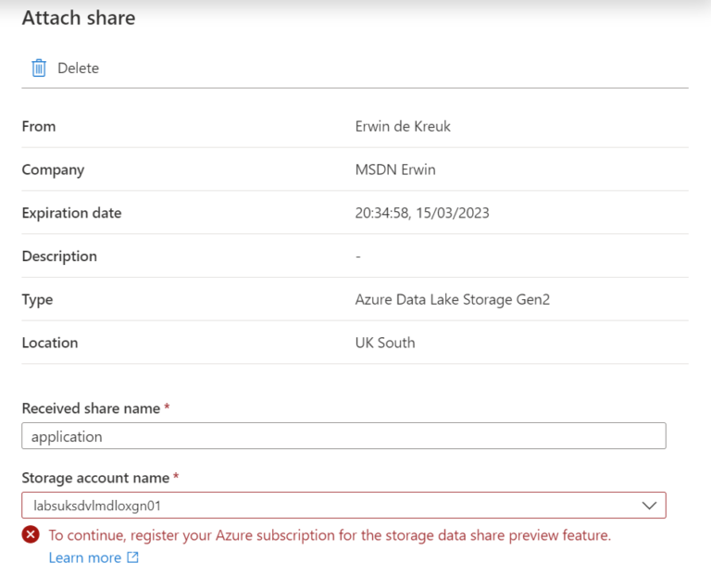Select the text 'Erwin de Kreuk'
711x588 pixels.
point(403,126)
